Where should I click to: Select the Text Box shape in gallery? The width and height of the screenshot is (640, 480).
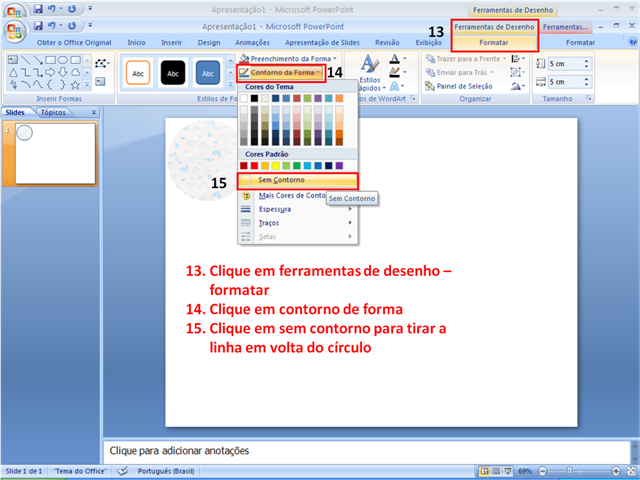13,60
